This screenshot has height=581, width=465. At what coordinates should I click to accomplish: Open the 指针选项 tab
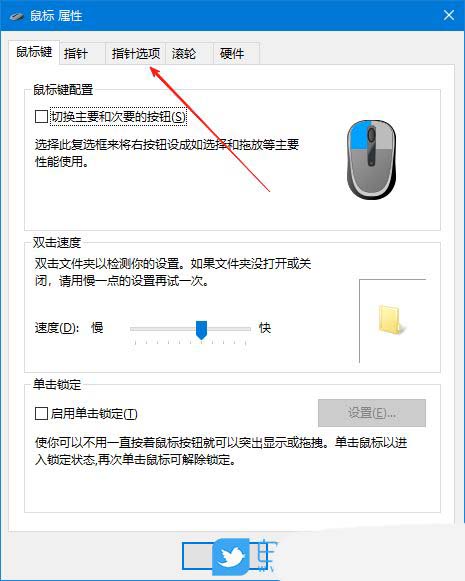click(136, 54)
